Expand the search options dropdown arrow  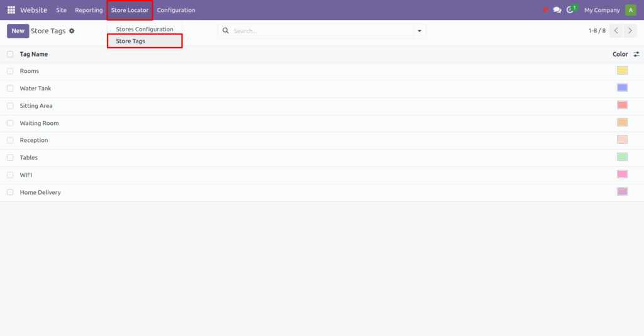point(419,31)
